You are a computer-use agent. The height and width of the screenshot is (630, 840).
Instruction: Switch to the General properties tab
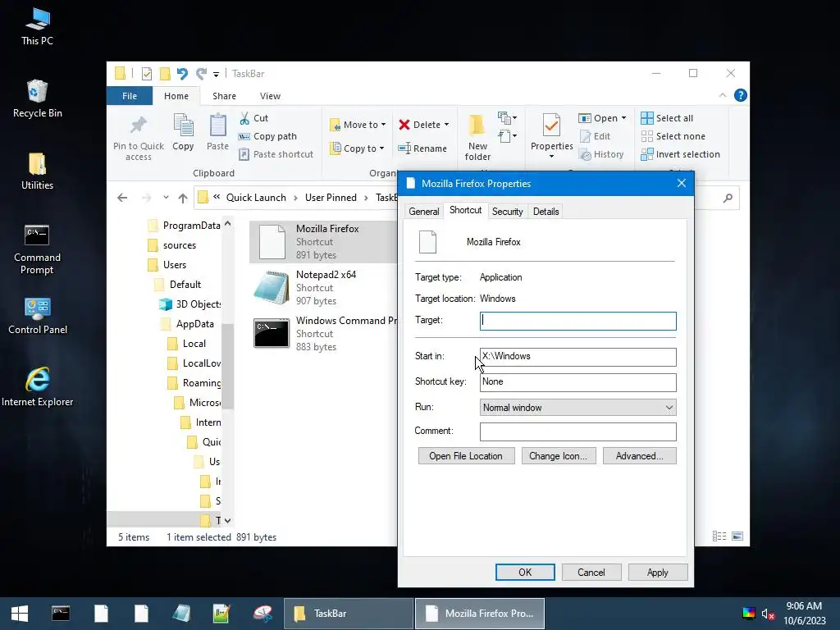tap(424, 212)
